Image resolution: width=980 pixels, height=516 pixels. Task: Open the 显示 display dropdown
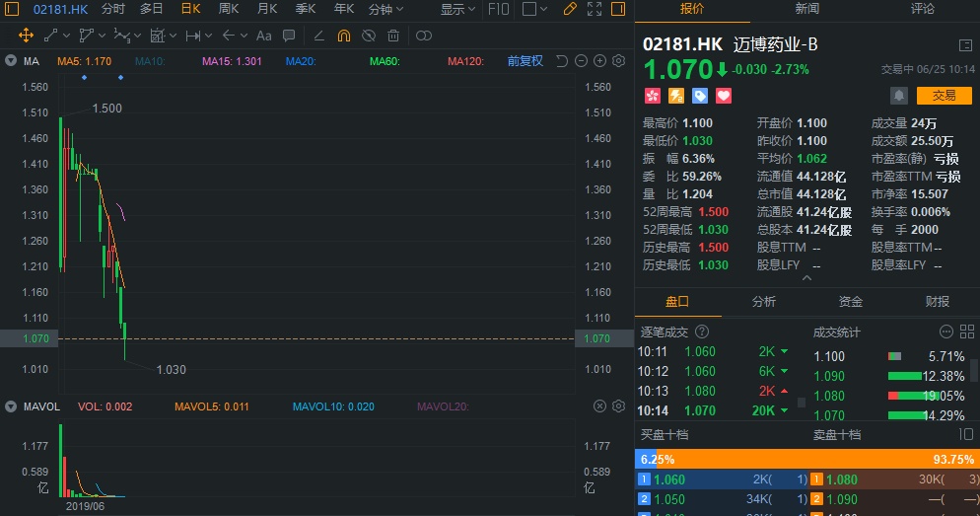[456, 9]
